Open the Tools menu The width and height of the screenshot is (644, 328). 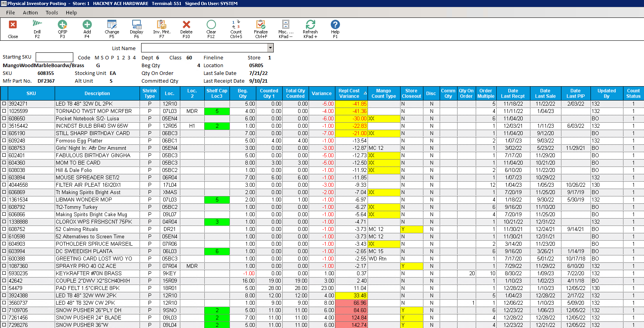tap(52, 12)
